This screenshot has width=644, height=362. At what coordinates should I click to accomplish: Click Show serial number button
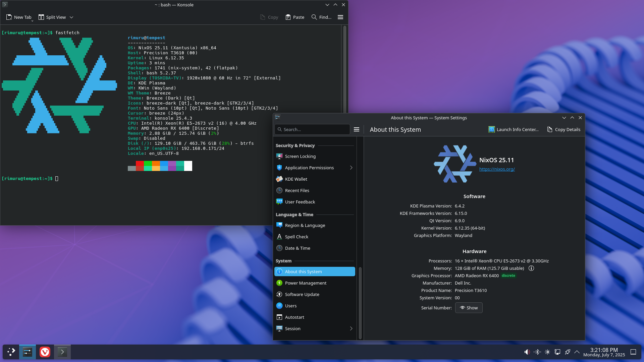(x=469, y=308)
